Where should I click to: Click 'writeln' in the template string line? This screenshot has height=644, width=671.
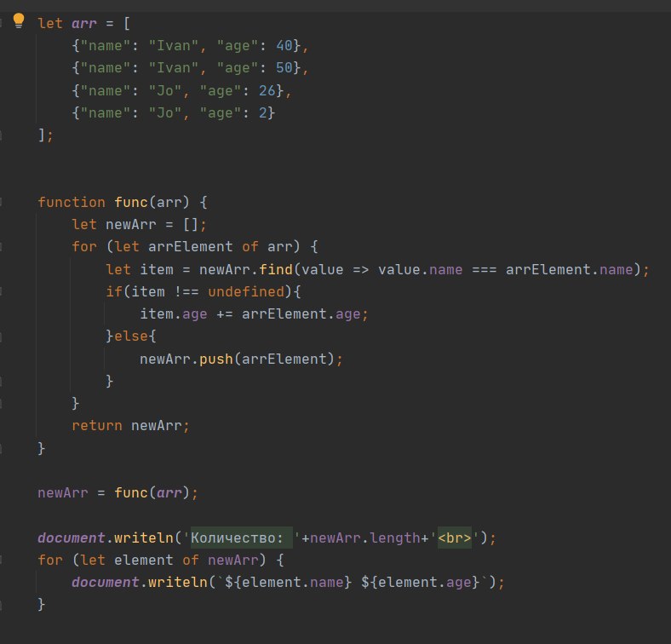pos(178,583)
